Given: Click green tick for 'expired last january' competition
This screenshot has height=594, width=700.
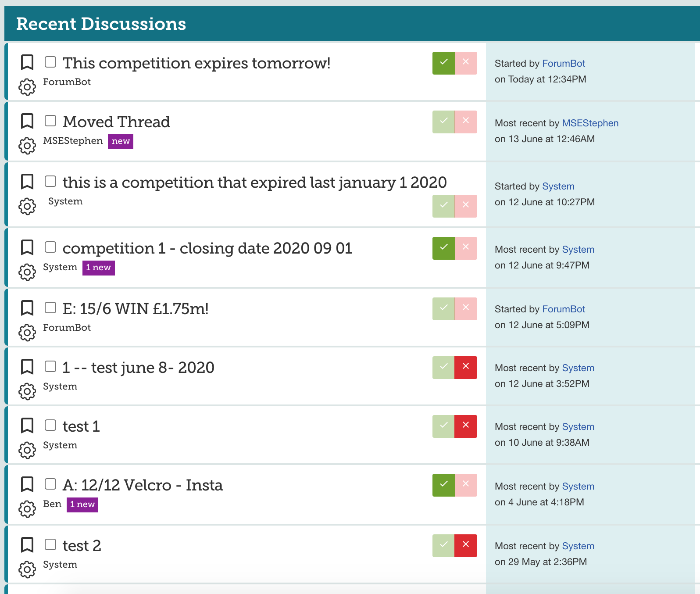Looking at the screenshot, I should point(443,206).
